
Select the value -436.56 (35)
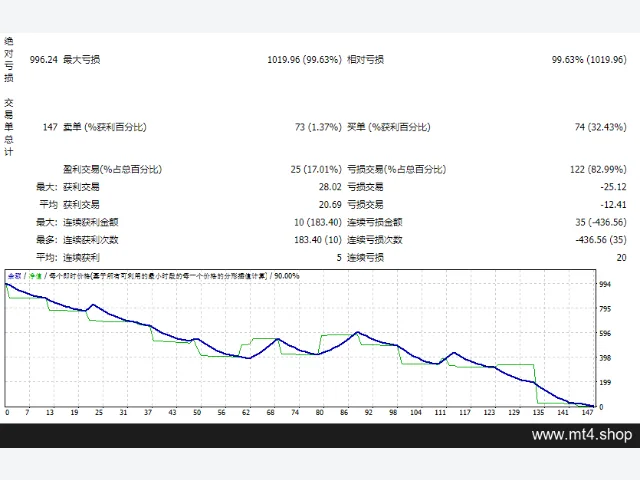[601, 240]
